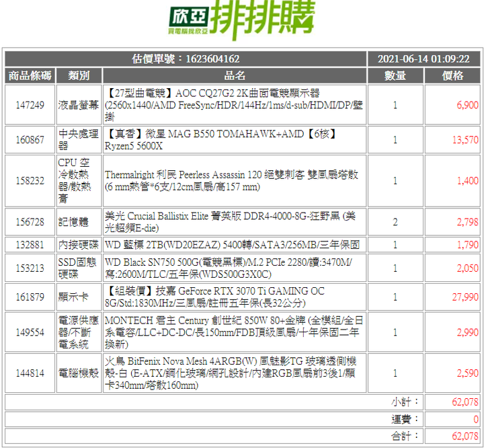This screenshot has height=448, width=484.
Task: Click the total value beside 合計
Action: click(x=465, y=436)
